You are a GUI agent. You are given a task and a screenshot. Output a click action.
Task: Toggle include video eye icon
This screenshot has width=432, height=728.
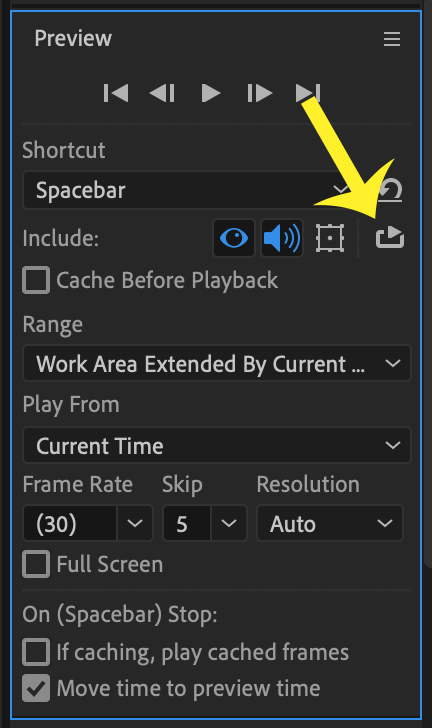[x=234, y=238]
